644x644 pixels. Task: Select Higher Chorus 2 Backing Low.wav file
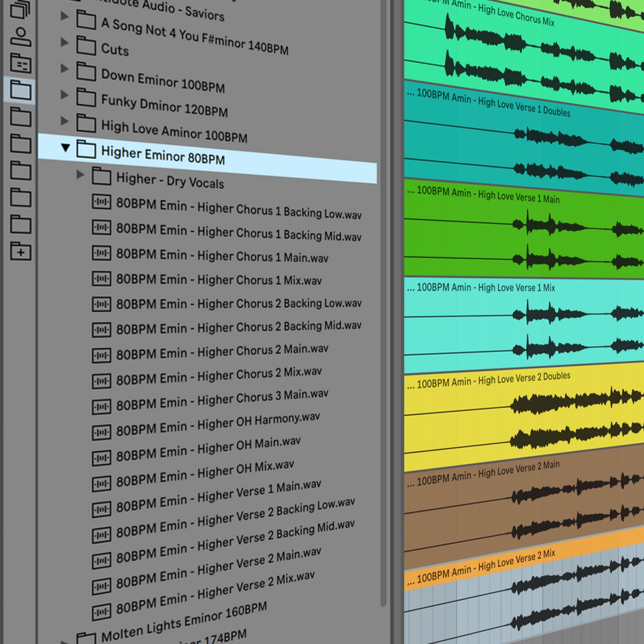pyautogui.click(x=238, y=304)
